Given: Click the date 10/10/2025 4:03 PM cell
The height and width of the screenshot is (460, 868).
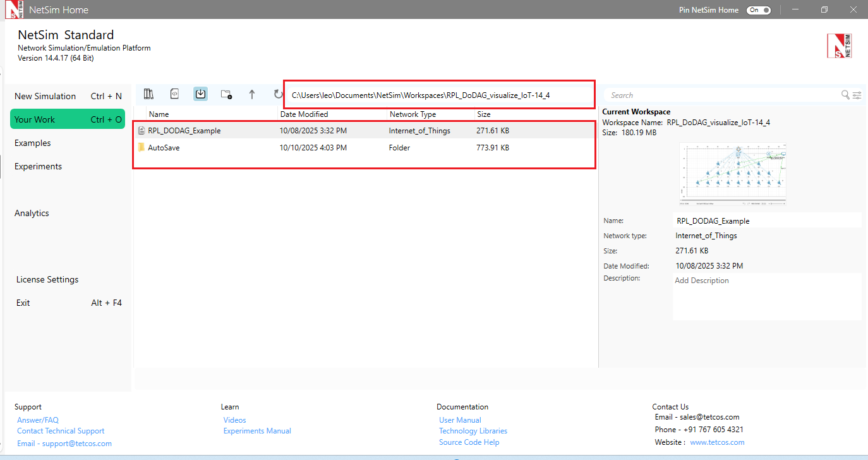Looking at the screenshot, I should 313,148.
